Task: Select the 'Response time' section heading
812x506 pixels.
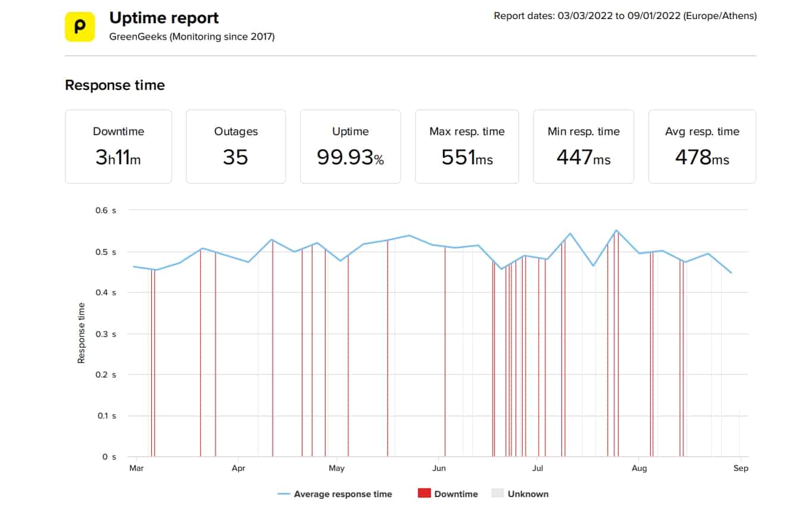Action: coord(115,85)
